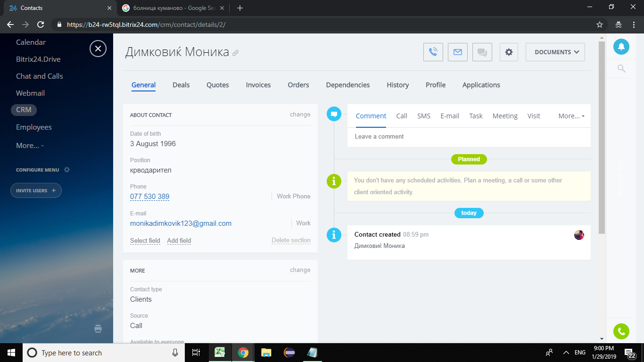Open the History tab
This screenshot has height=362, width=644.
point(397,85)
